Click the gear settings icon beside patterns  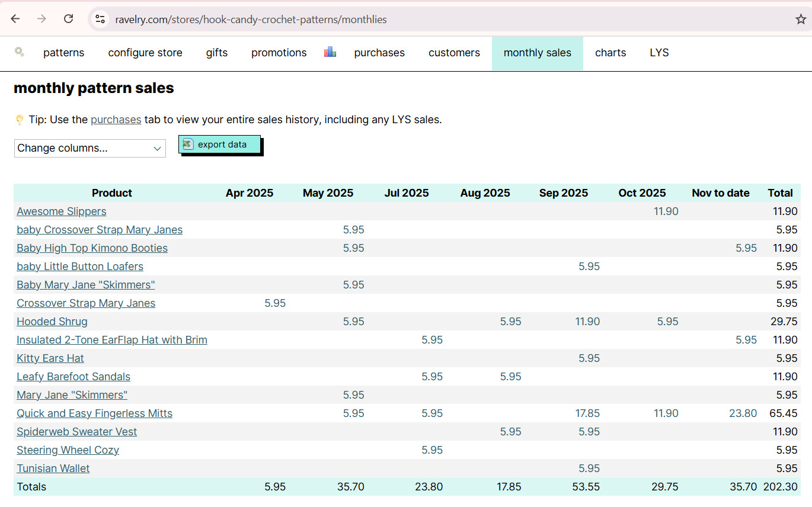(x=20, y=52)
